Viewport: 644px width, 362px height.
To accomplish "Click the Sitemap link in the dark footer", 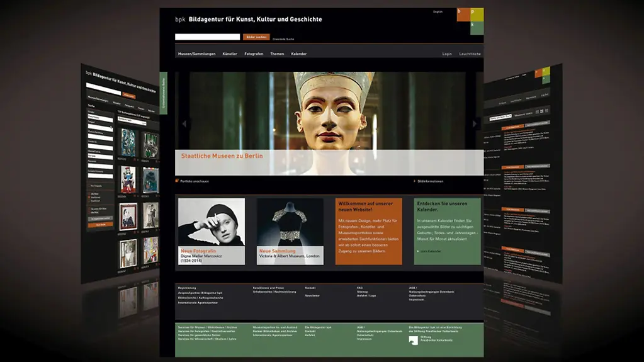I will coord(362,291).
